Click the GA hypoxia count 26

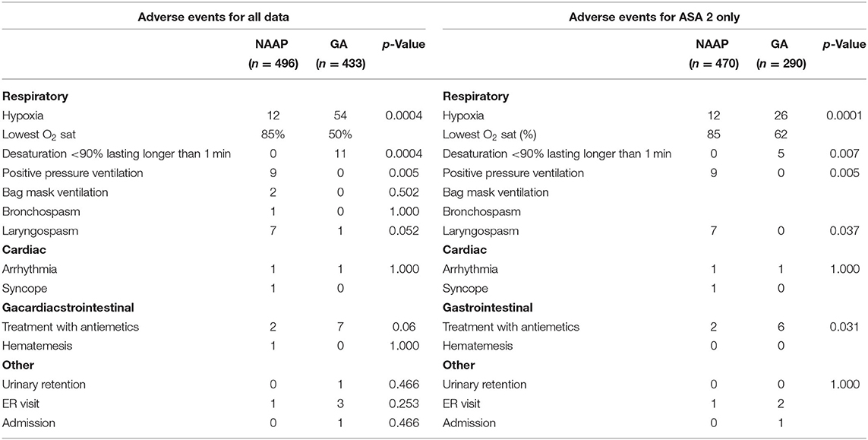(x=781, y=116)
